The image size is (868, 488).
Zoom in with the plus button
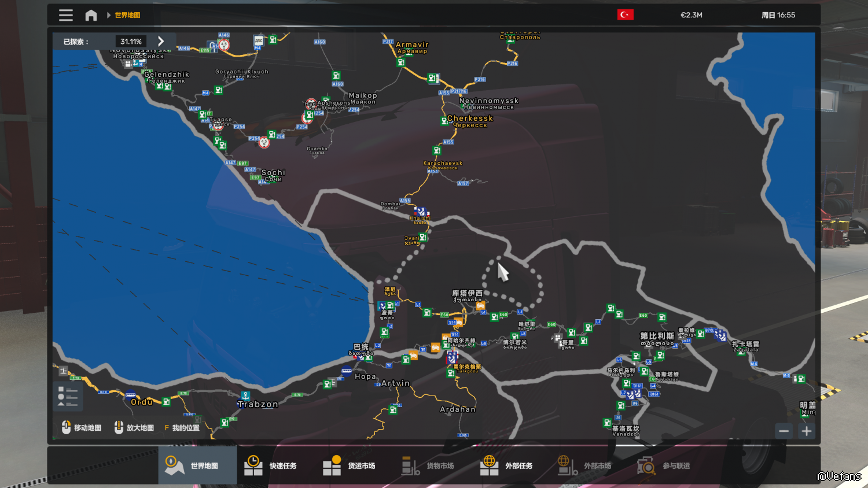click(x=807, y=431)
